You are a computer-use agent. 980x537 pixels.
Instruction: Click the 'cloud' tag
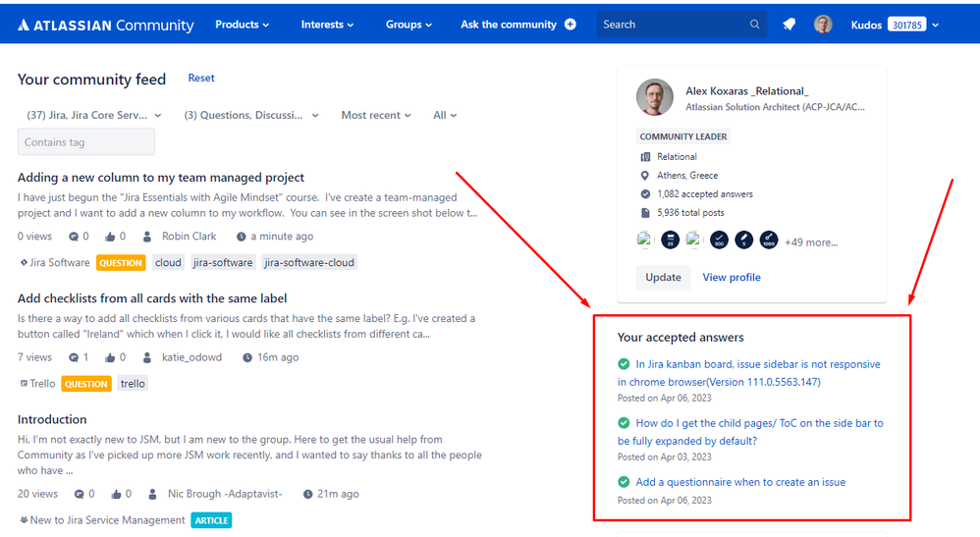(x=168, y=262)
